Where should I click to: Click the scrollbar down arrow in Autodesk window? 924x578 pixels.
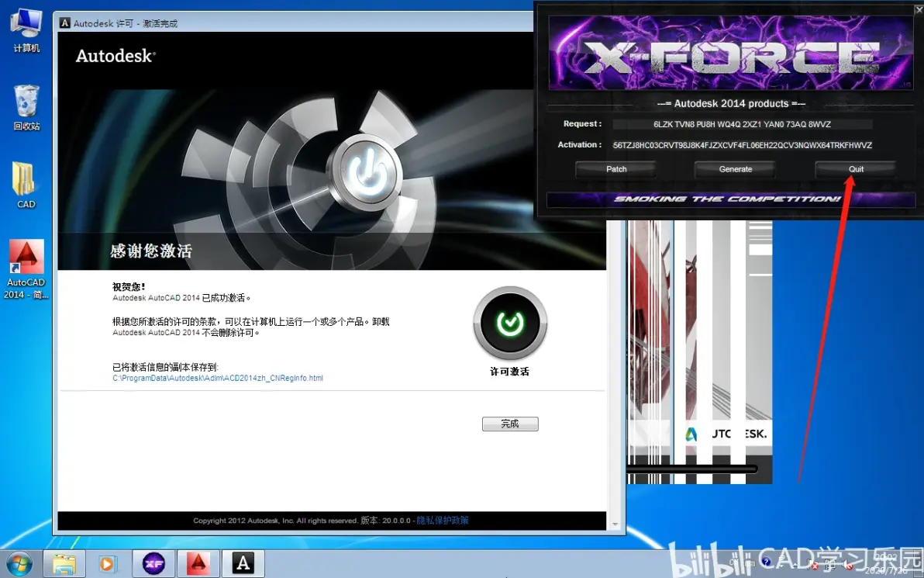[x=615, y=524]
